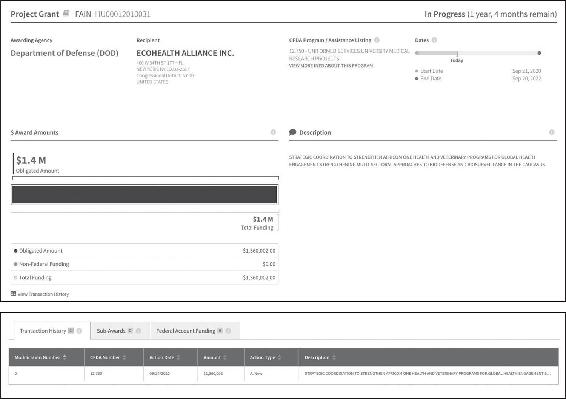Image resolution: width=566 pixels, height=399 pixels.
Task: Click the Obligated Amount legend dot
Action: (16, 251)
